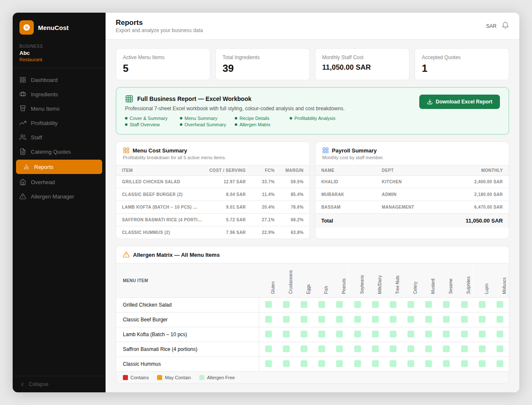Click the Active Menu Items stat card
Viewport: 532px width, 405px height.
[163, 64]
